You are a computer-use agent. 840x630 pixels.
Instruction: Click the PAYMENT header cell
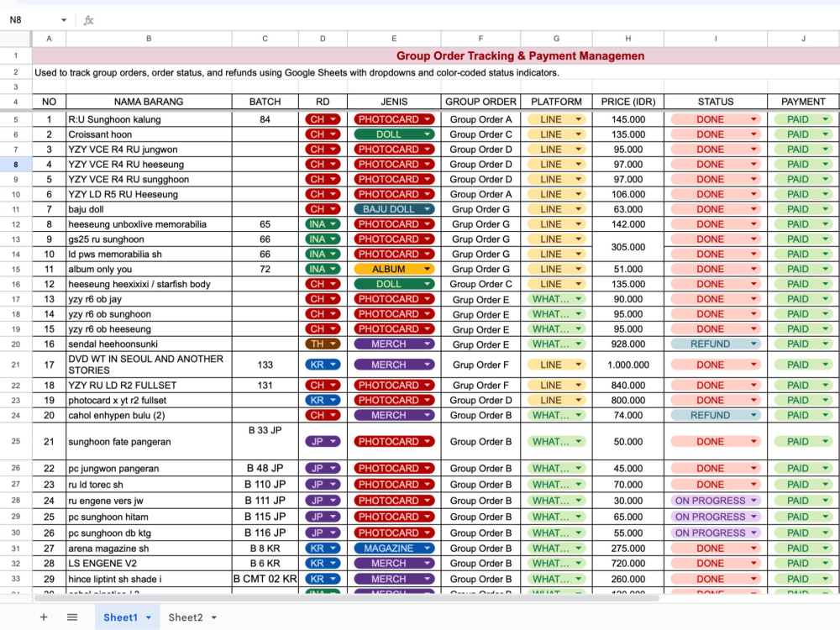(803, 102)
